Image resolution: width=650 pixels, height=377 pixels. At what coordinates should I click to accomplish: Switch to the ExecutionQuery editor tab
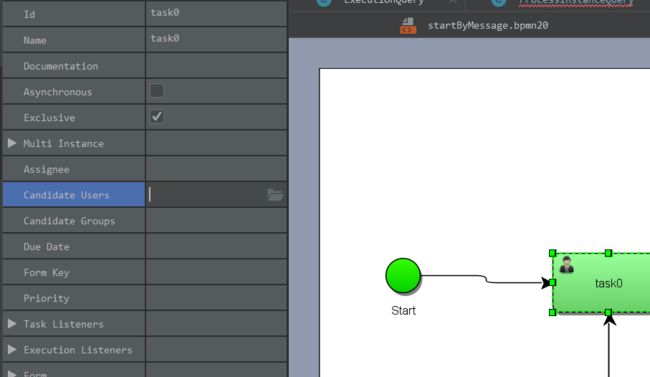coord(383,2)
